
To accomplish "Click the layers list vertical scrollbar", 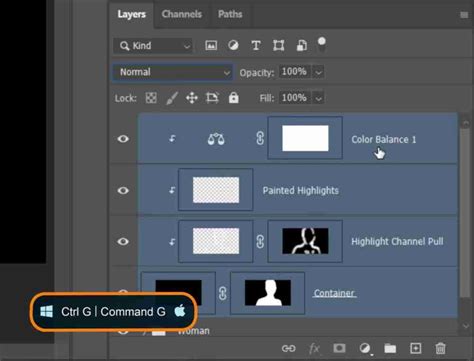I will pyautogui.click(x=465, y=213).
